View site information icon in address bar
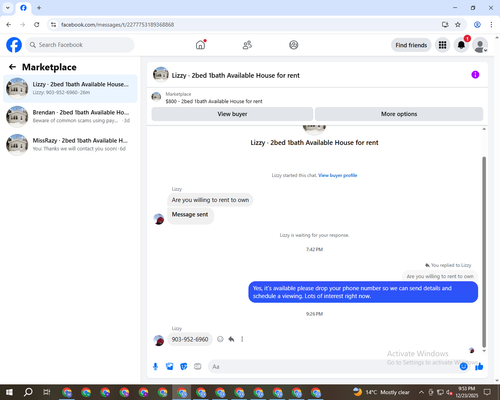The image size is (500, 400). coord(53,25)
